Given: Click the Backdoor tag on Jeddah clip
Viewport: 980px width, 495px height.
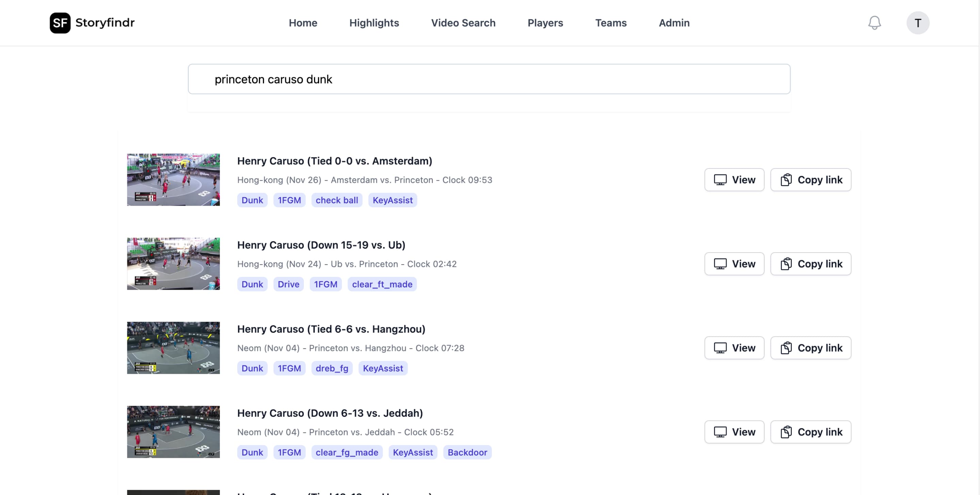Looking at the screenshot, I should coord(467,452).
